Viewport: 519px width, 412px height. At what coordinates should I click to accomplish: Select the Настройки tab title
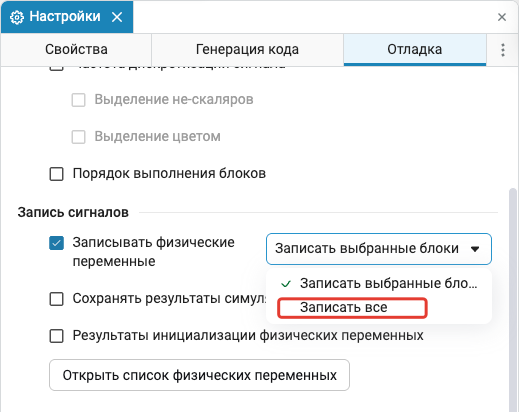pyautogui.click(x=65, y=16)
